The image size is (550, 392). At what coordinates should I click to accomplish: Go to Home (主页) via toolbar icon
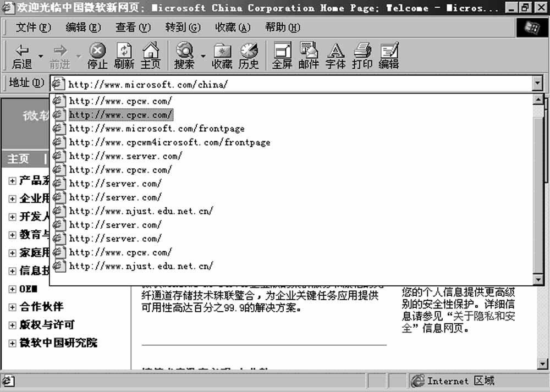pyautogui.click(x=151, y=56)
